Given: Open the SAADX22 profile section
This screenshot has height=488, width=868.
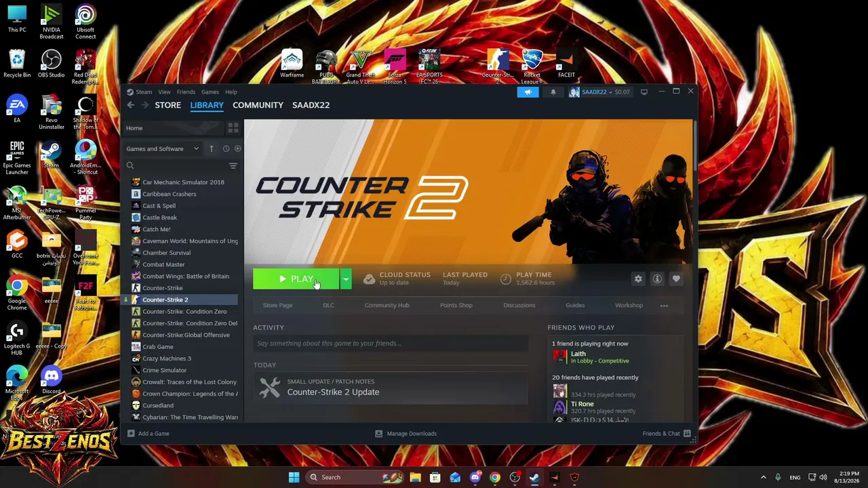Looking at the screenshot, I should pyautogui.click(x=311, y=105).
